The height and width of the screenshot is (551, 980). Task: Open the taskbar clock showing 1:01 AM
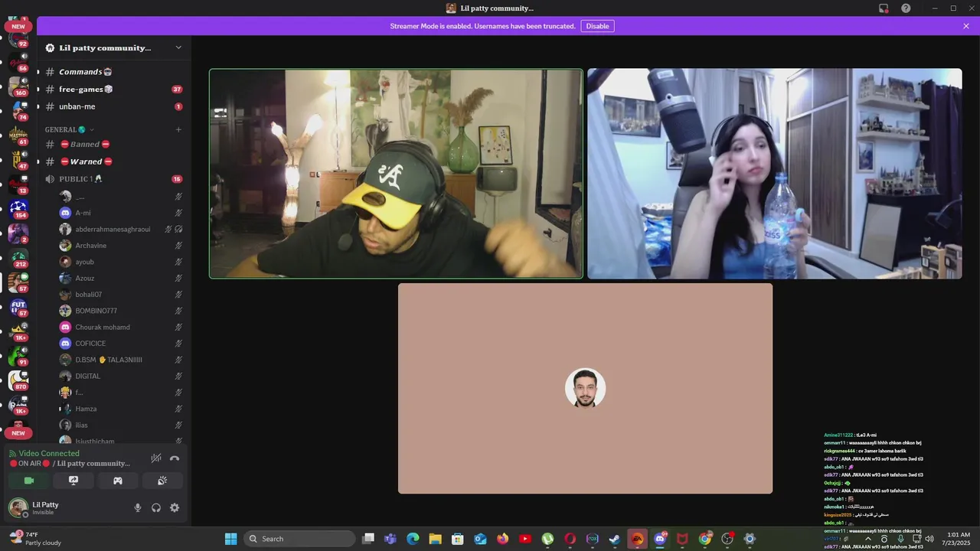tap(959, 539)
